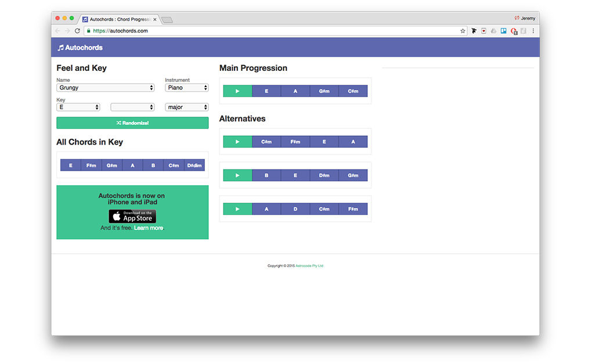This screenshot has width=592, height=364.
Task: Follow the Learn more link
Action: point(149,228)
